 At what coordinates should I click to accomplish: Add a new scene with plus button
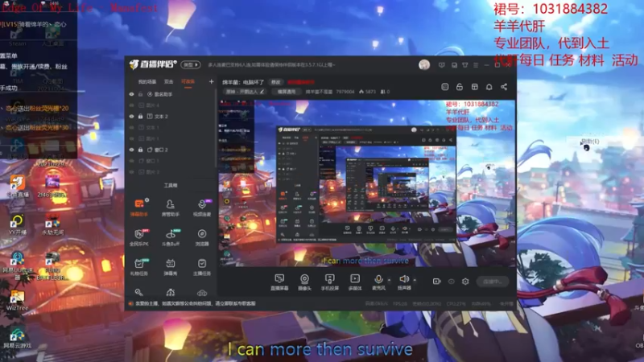[x=211, y=82]
